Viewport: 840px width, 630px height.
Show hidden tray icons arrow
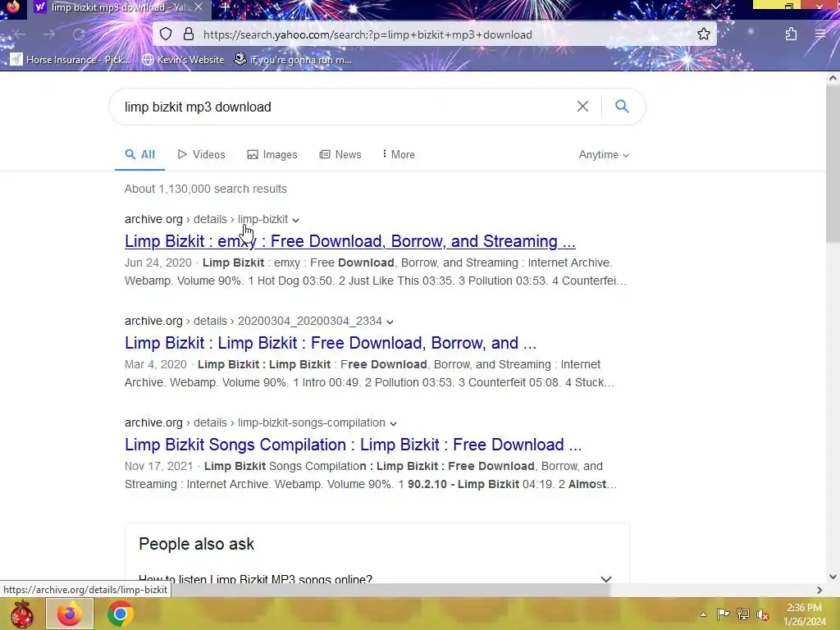click(703, 614)
